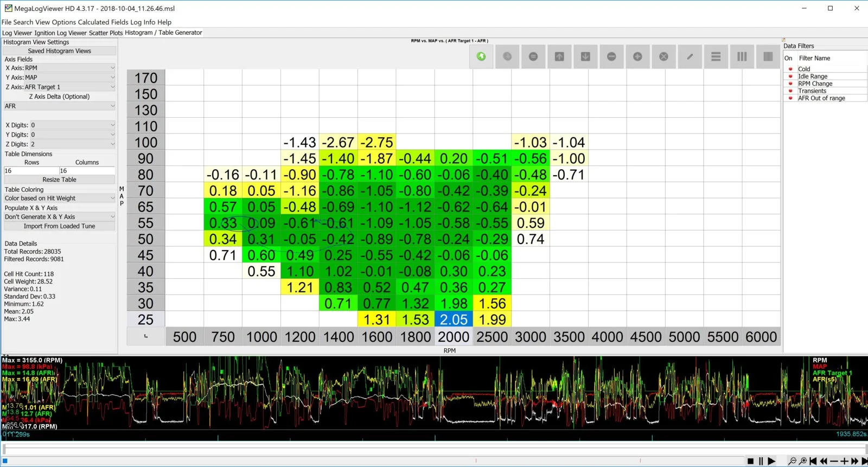Click the log position slider track

[x=434, y=448]
